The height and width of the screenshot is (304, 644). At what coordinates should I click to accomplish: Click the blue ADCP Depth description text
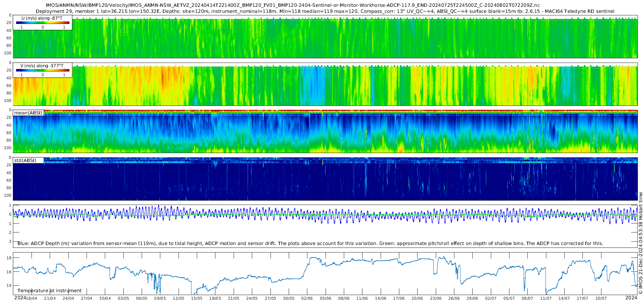point(310,243)
